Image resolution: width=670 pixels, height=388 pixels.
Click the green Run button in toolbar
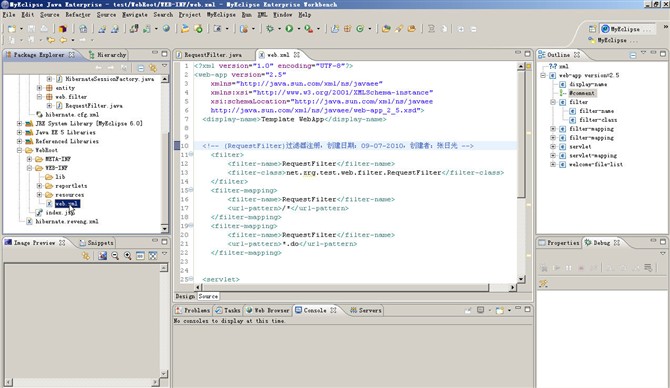289,29
